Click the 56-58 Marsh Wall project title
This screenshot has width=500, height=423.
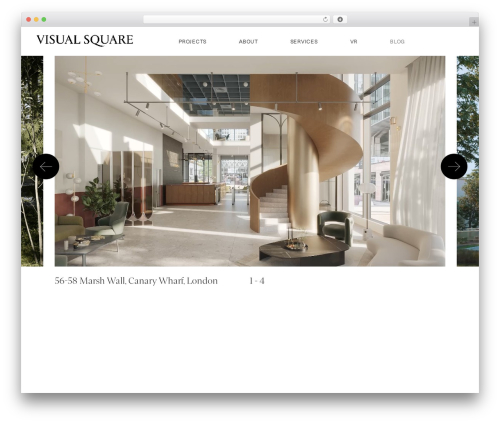[136, 281]
